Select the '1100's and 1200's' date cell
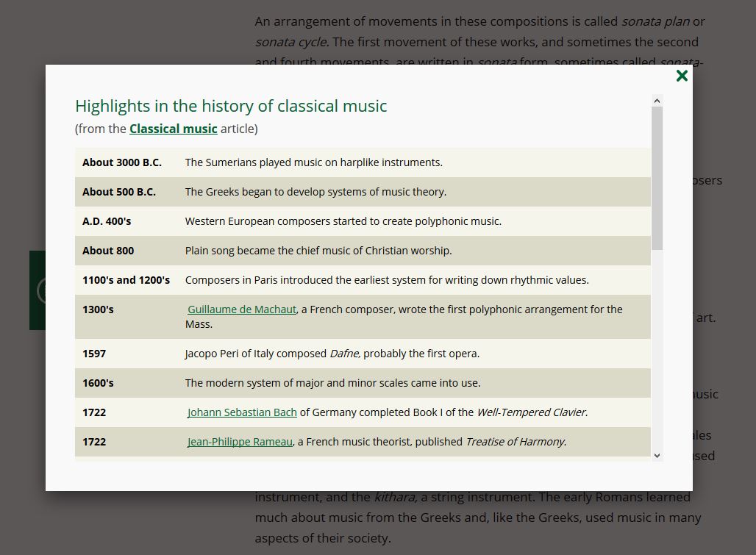Viewport: 756px width, 555px height. 126,280
